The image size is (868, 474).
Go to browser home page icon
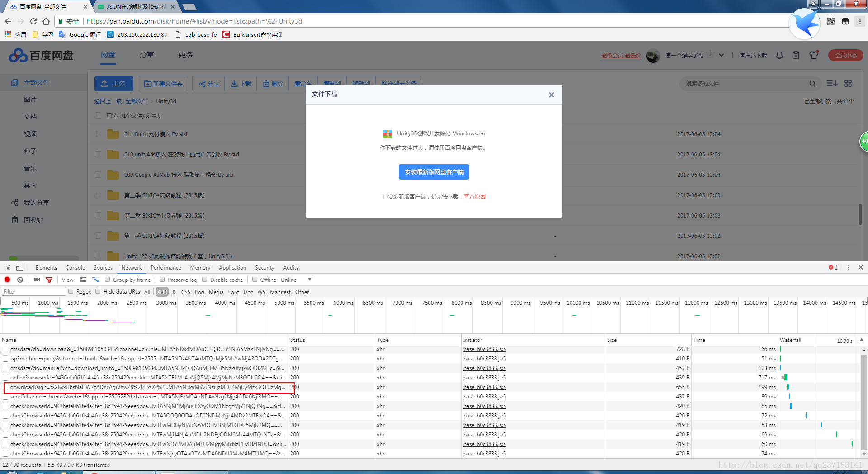click(x=46, y=21)
